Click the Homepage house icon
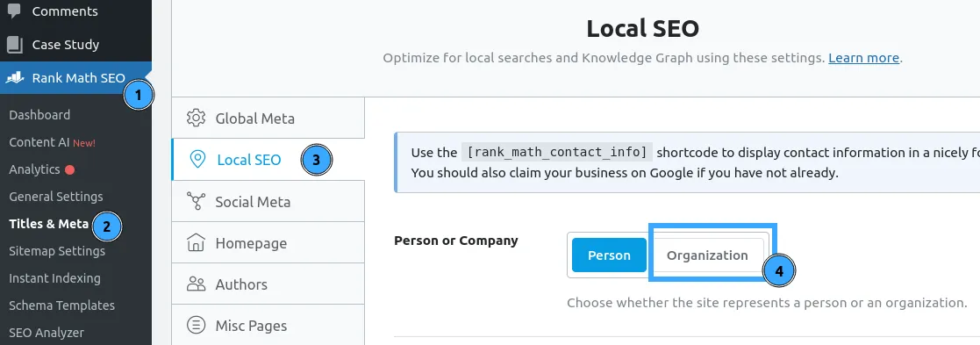Screen dimensions: 980x345 pyautogui.click(x=197, y=242)
